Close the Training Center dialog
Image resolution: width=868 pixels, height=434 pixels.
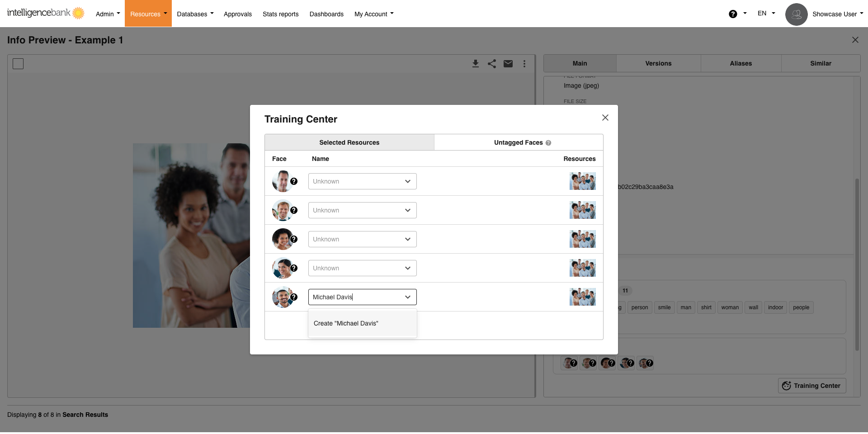[x=605, y=118]
